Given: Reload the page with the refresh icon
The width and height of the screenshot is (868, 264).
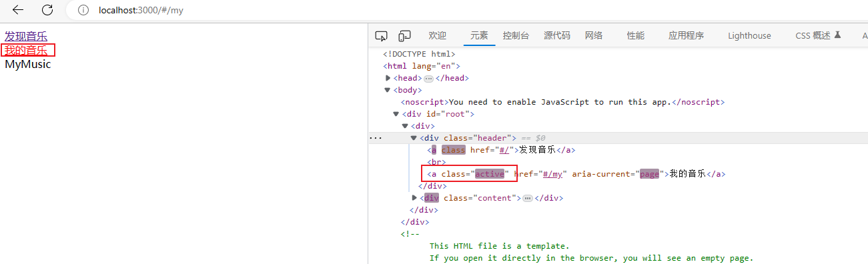Looking at the screenshot, I should (47, 10).
